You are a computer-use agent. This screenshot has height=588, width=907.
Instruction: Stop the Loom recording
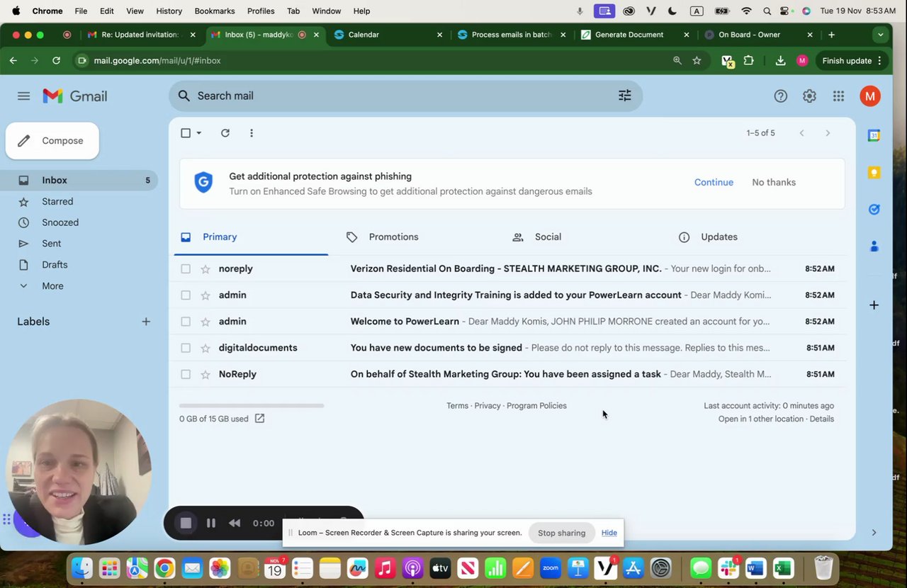click(x=186, y=523)
